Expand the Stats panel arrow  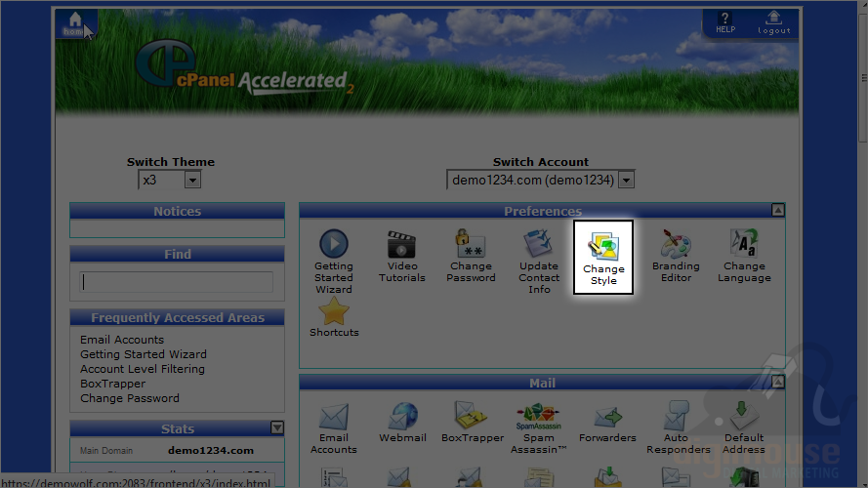(x=277, y=427)
